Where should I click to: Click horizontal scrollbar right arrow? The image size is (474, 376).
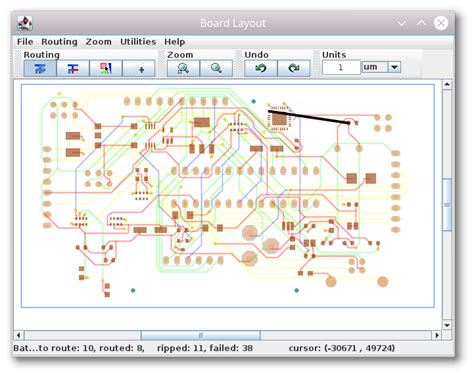[x=436, y=335]
